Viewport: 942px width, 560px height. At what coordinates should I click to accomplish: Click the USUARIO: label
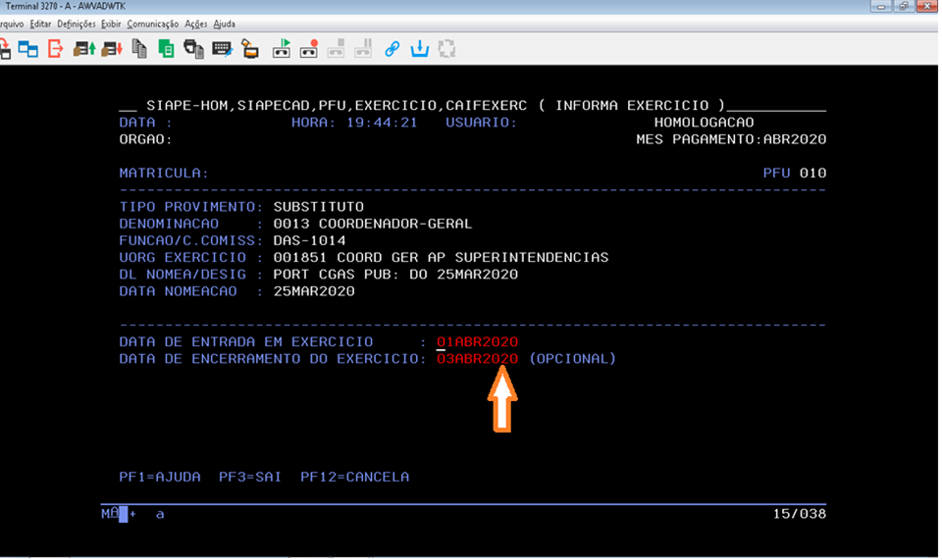click(481, 123)
